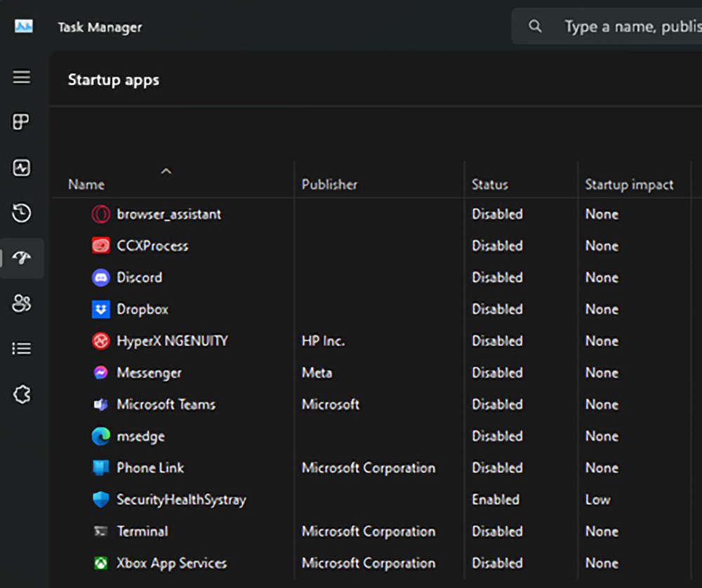Sort by the Publisher column header
This screenshot has height=588, width=702.
[x=329, y=185]
